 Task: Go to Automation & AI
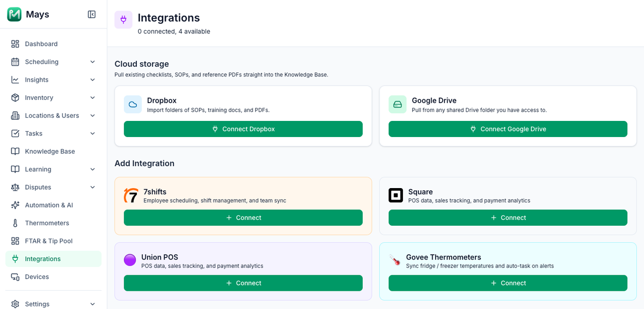pyautogui.click(x=53, y=205)
